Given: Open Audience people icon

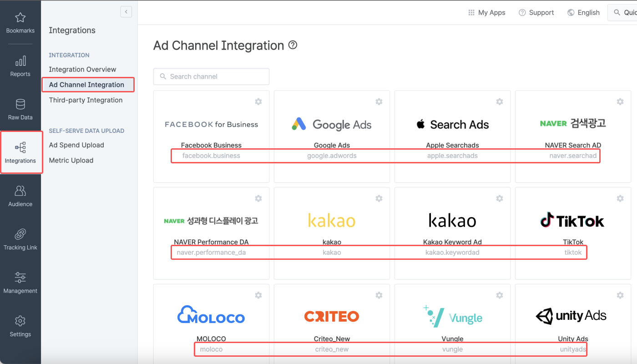Looking at the screenshot, I should (x=20, y=191).
